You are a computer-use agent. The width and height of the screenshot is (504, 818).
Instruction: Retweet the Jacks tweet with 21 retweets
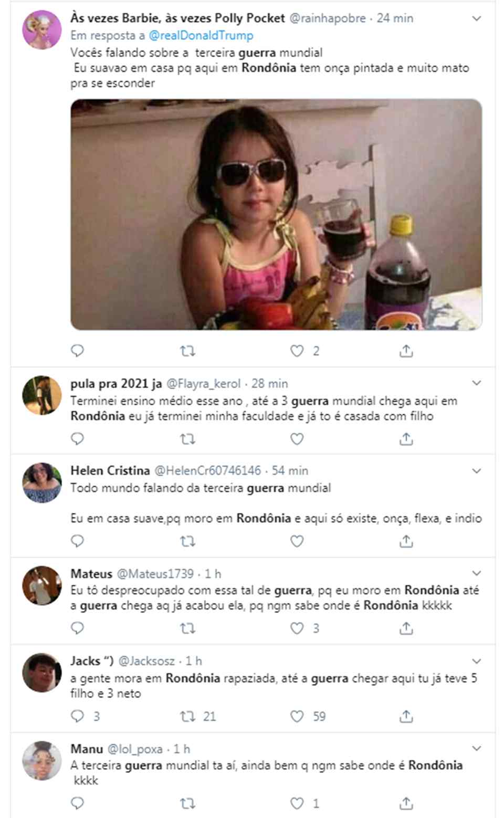click(187, 716)
